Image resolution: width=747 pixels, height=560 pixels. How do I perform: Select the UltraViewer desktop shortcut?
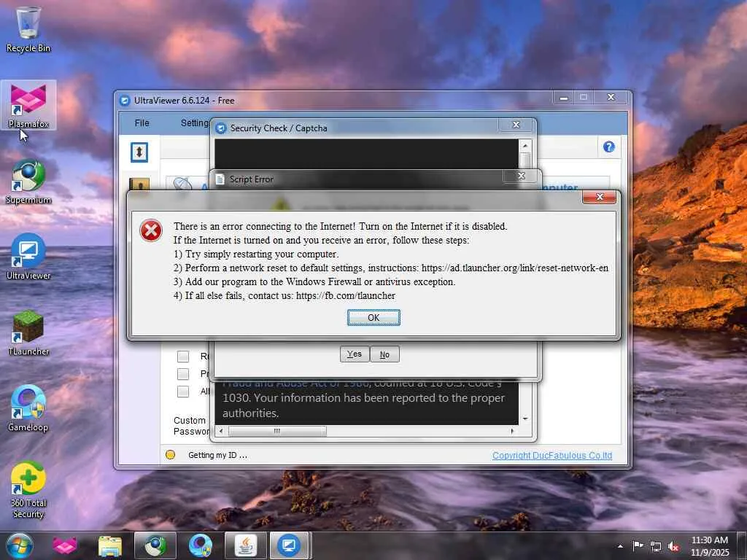[28, 257]
